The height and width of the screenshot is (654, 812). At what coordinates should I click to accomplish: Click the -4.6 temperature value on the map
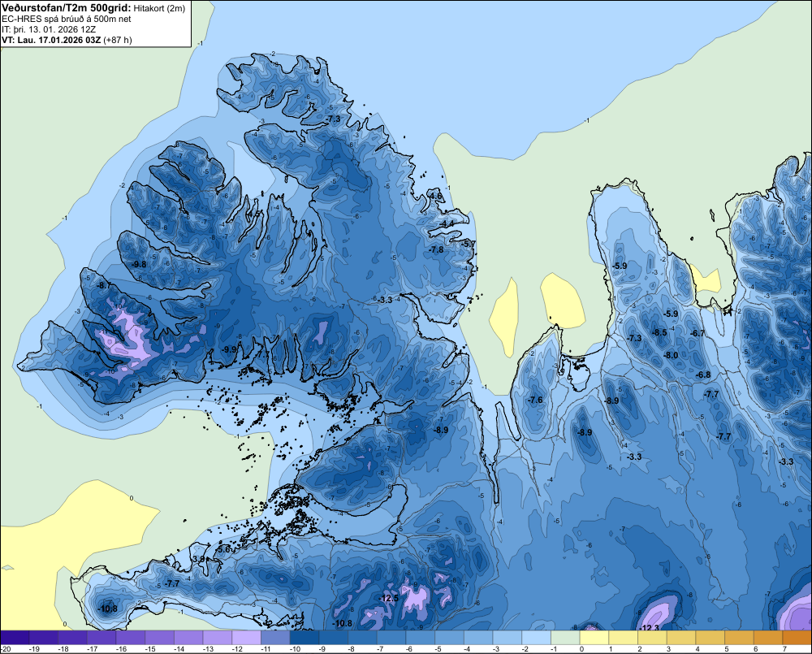click(x=435, y=196)
